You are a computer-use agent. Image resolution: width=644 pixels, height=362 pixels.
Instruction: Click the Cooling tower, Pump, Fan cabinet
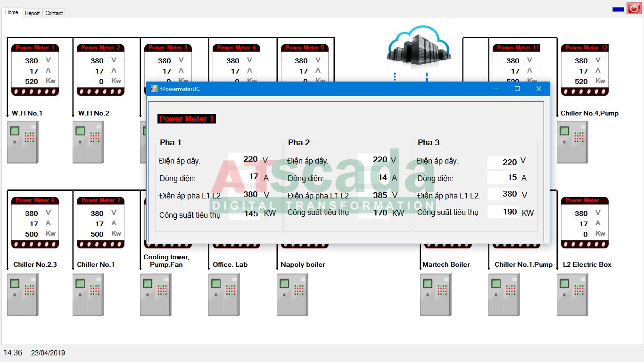click(x=156, y=295)
